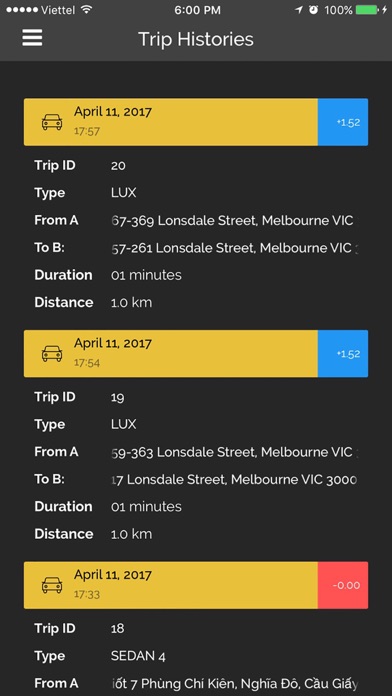The height and width of the screenshot is (696, 392).
Task: Tap the car icon on the 17:33 trip
Action: click(x=52, y=585)
